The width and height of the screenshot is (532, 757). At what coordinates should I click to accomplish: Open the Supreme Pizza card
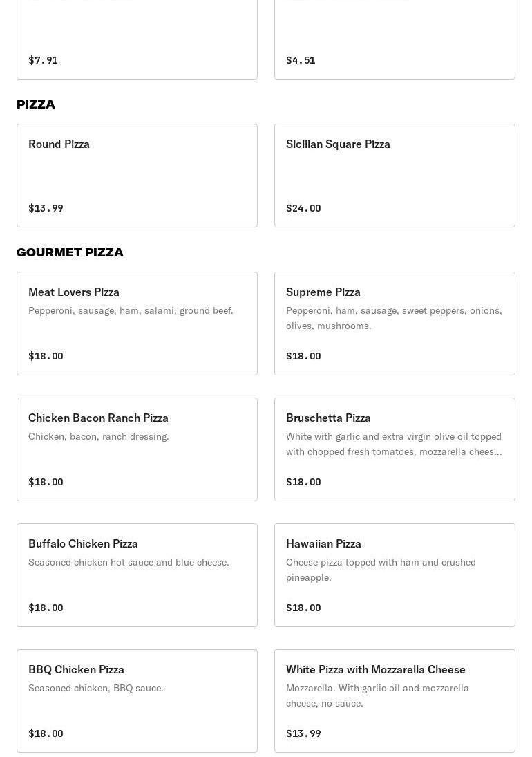[x=395, y=323]
